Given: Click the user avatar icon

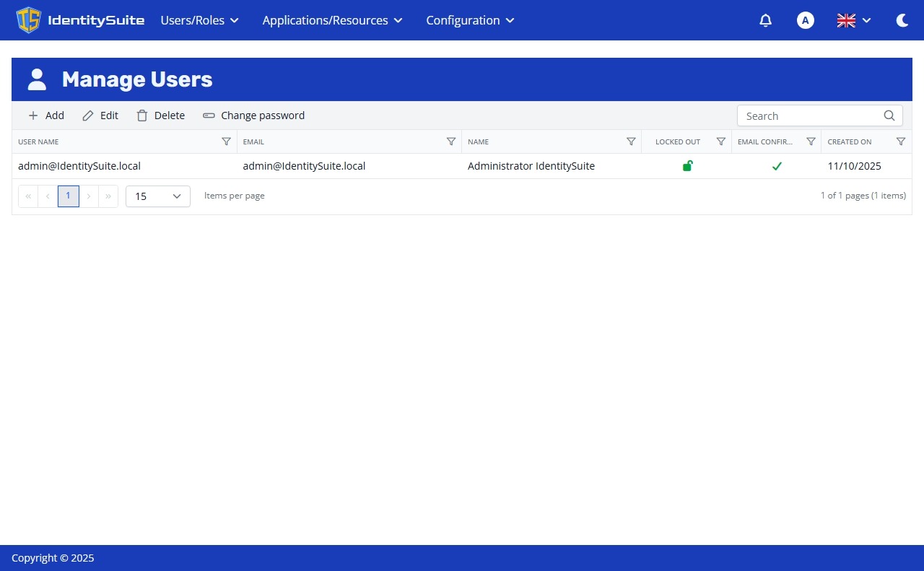Looking at the screenshot, I should coord(805,20).
